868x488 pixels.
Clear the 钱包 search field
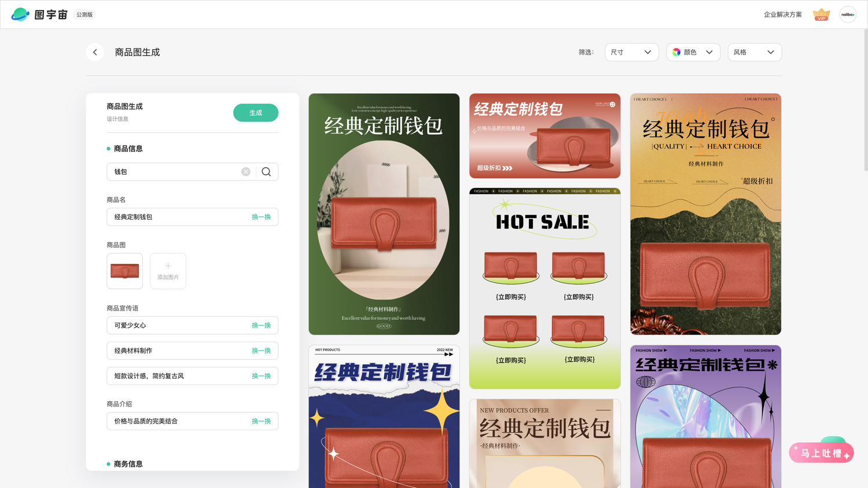246,172
